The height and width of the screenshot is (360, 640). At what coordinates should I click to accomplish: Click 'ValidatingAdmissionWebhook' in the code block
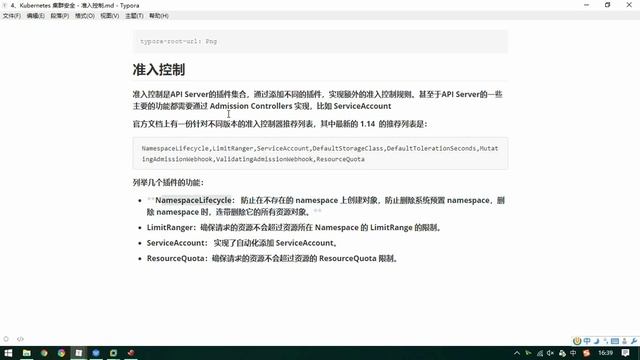click(264, 159)
